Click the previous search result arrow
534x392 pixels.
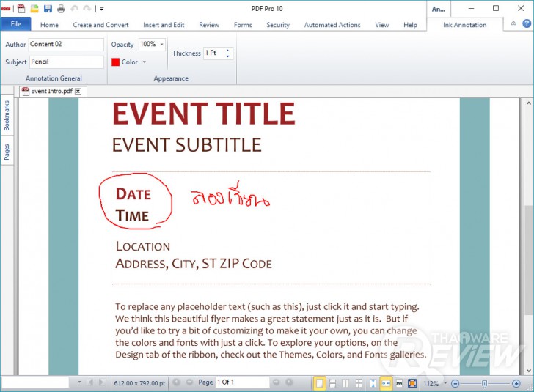(90, 382)
